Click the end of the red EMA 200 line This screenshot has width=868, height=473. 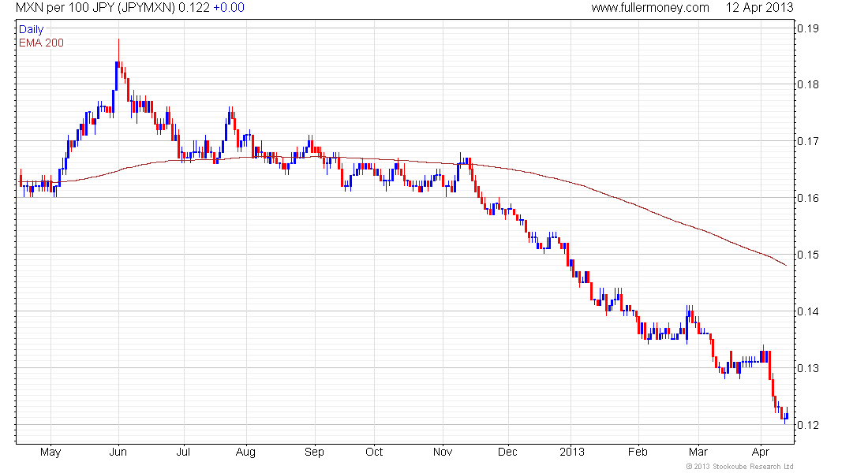point(785,265)
